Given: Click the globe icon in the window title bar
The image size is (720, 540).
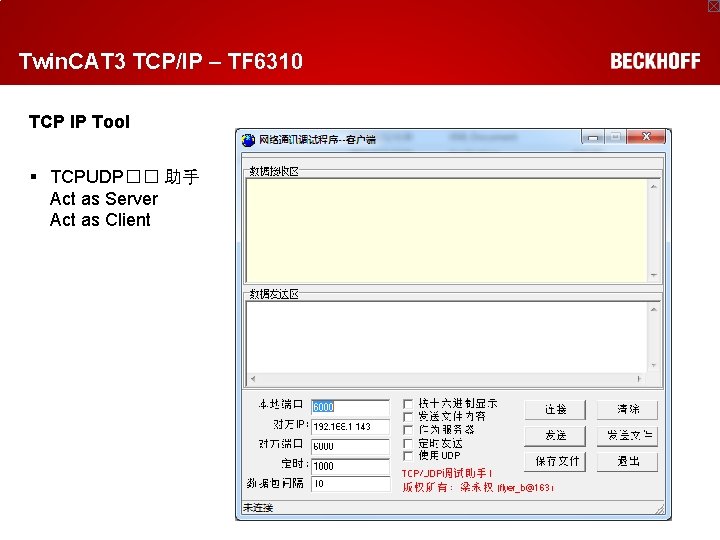Looking at the screenshot, I should [248, 140].
